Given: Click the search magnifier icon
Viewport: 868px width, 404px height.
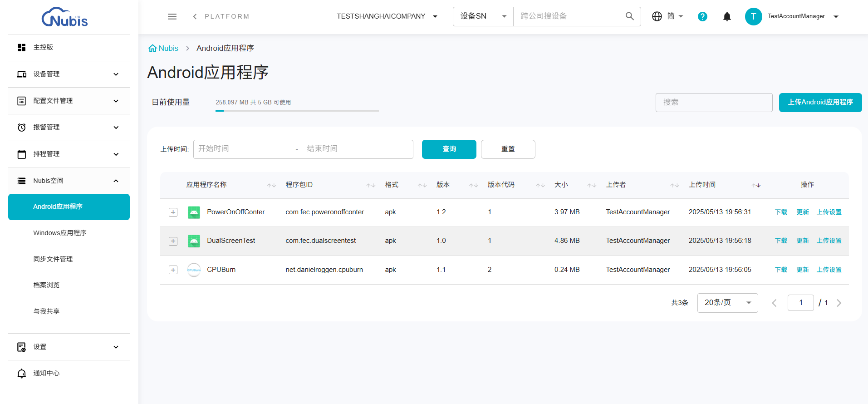Looking at the screenshot, I should pyautogui.click(x=630, y=16).
